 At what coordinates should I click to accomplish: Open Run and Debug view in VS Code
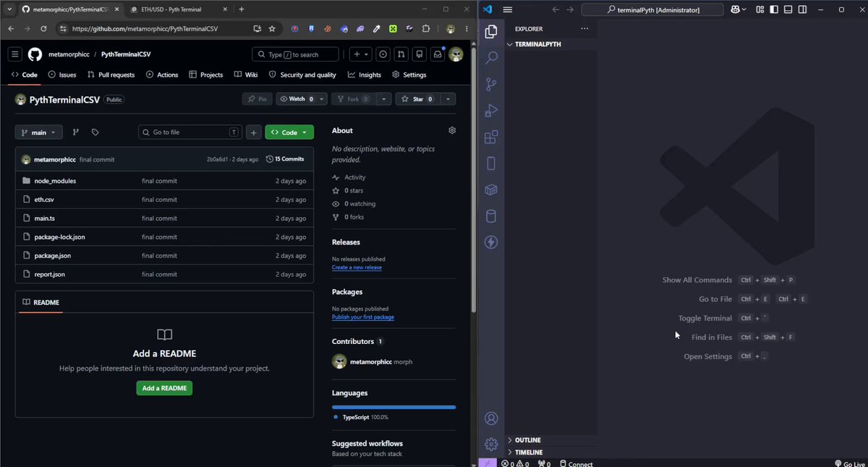click(x=491, y=111)
